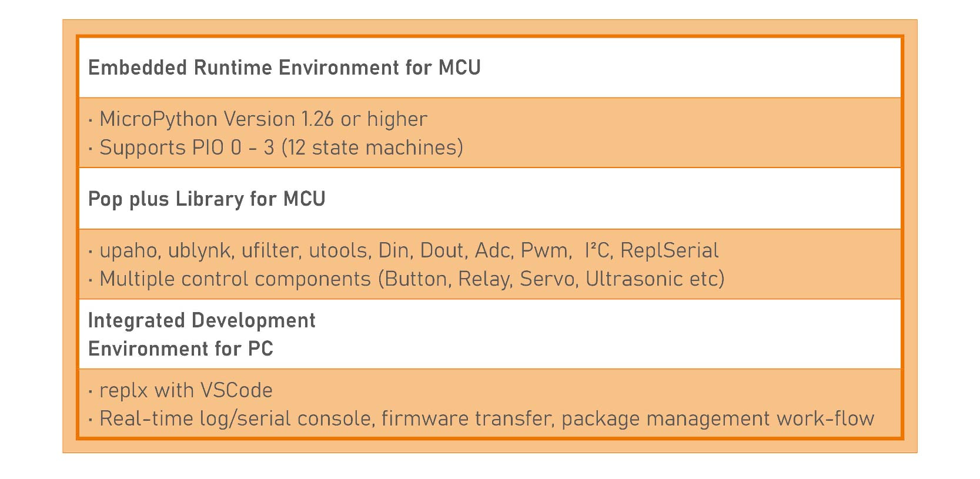Select the MicroPython Version 1.26 line
Viewport: 980px width, 479px height.
263,119
